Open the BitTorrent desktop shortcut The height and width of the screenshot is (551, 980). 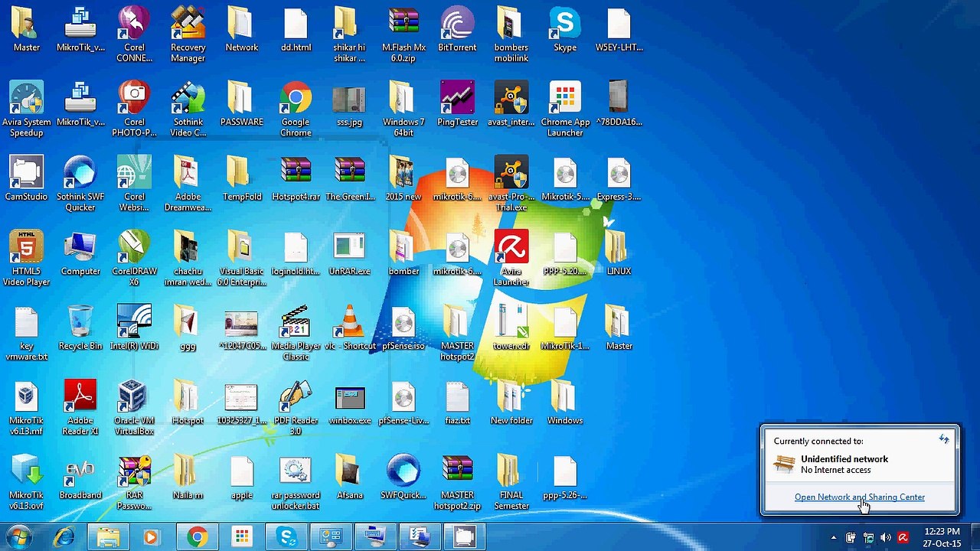click(x=457, y=31)
